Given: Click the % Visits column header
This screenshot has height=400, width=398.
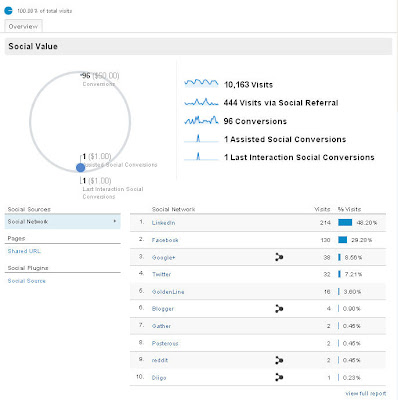Looking at the screenshot, I should pos(349,209).
